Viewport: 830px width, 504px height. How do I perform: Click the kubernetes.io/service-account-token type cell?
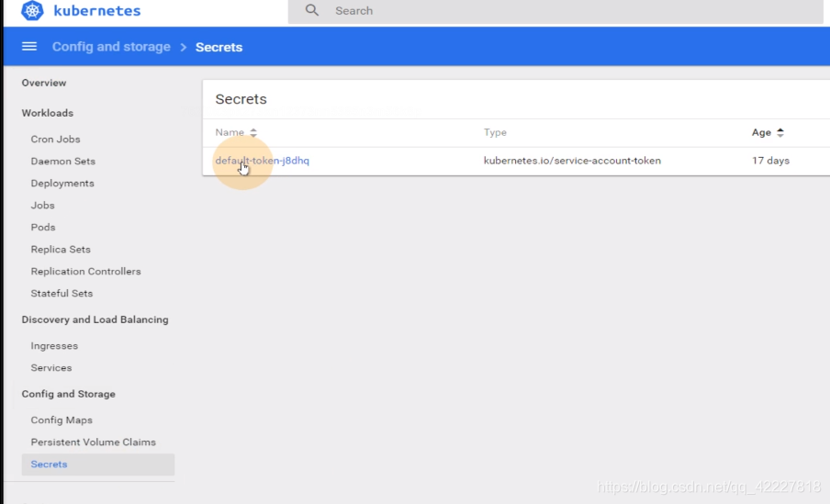tap(572, 161)
